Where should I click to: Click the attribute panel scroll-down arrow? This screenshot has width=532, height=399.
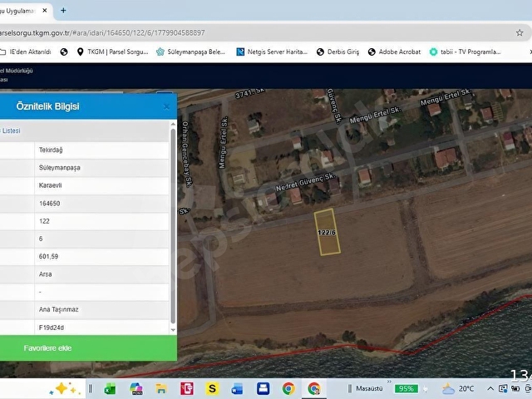point(174,330)
